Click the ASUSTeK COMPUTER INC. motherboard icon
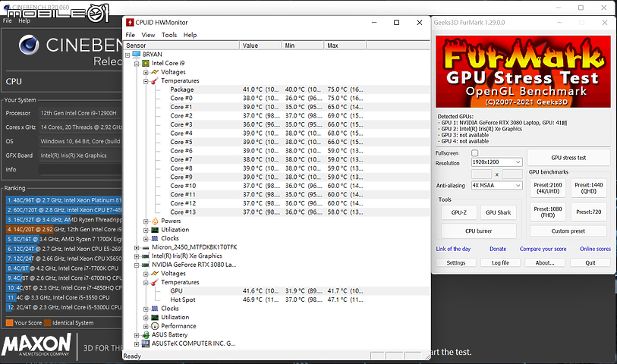This screenshot has width=617, height=364. [146, 344]
